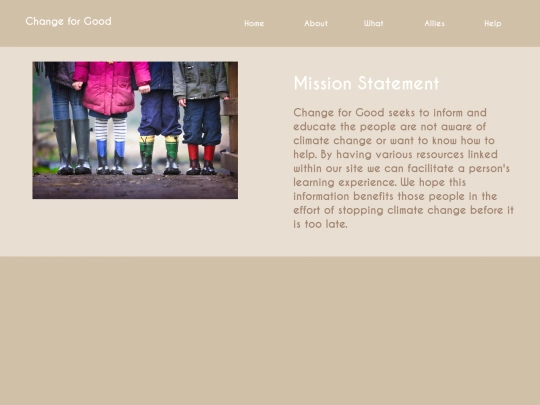Select the Mission Statement heading
This screenshot has width=540, height=405.
(366, 83)
